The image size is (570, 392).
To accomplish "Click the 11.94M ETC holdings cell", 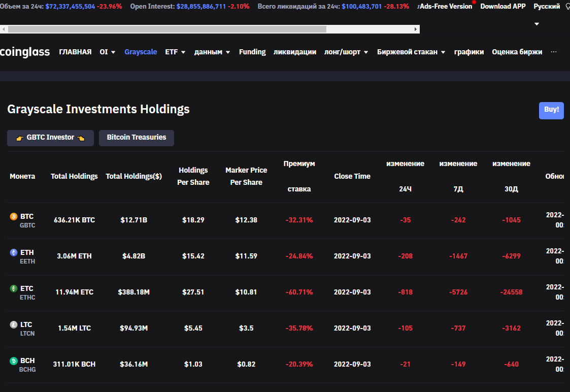I will pyautogui.click(x=74, y=292).
